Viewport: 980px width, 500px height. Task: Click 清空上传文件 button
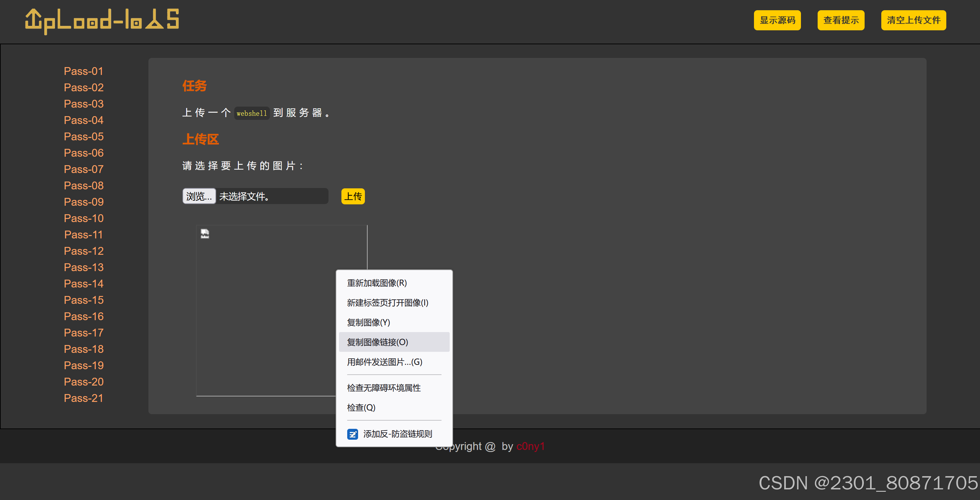(x=913, y=20)
